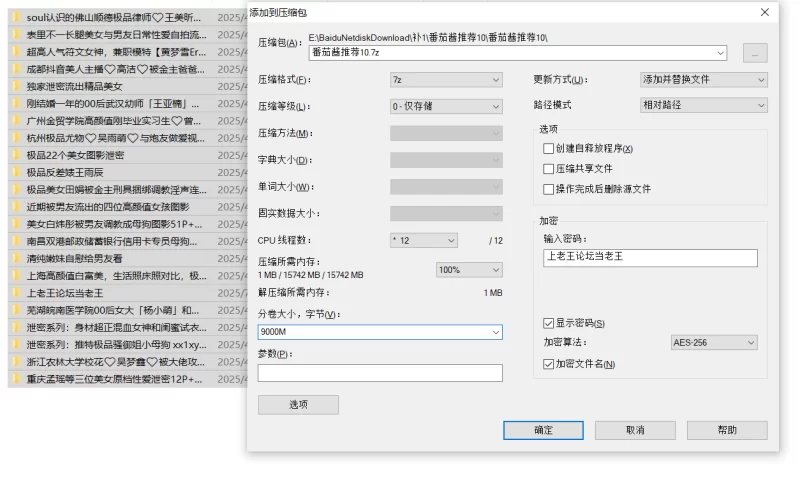Click the 选项 group title on right
This screenshot has width=800, height=484.
click(x=548, y=129)
